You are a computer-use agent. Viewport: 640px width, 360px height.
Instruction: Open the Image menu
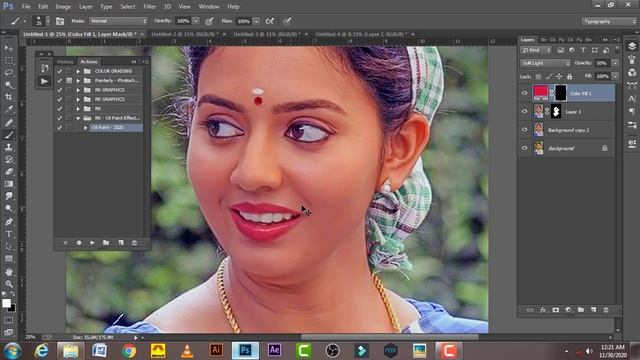point(63,7)
